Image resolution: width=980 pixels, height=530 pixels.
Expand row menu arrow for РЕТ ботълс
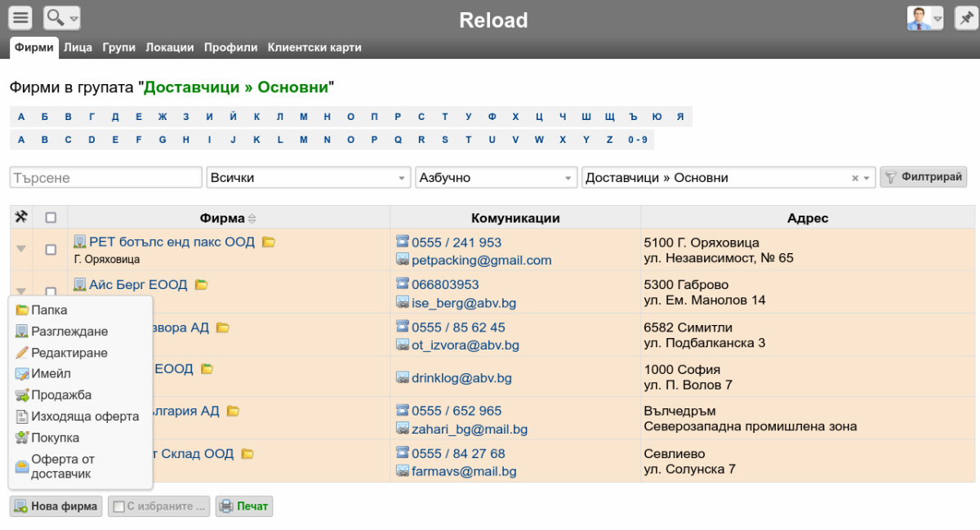[21, 249]
